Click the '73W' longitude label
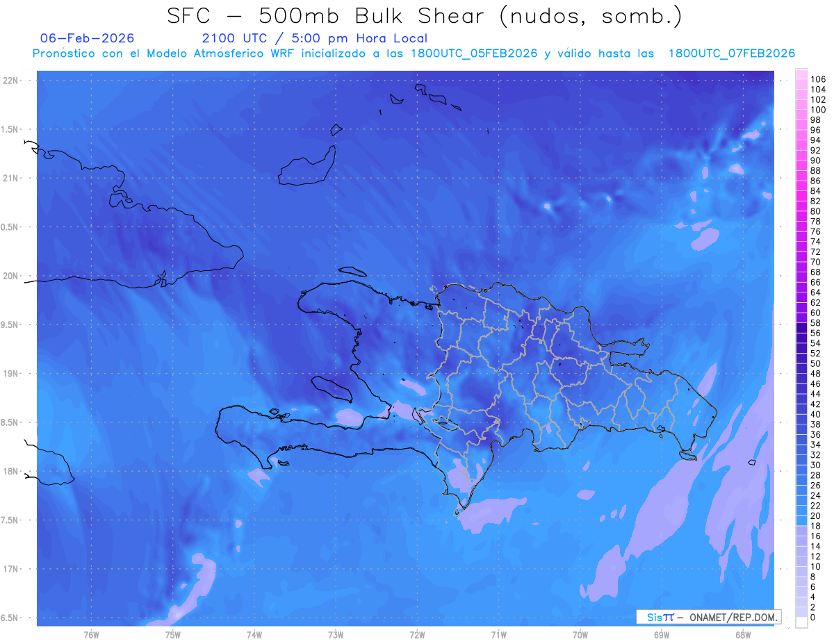 [336, 634]
